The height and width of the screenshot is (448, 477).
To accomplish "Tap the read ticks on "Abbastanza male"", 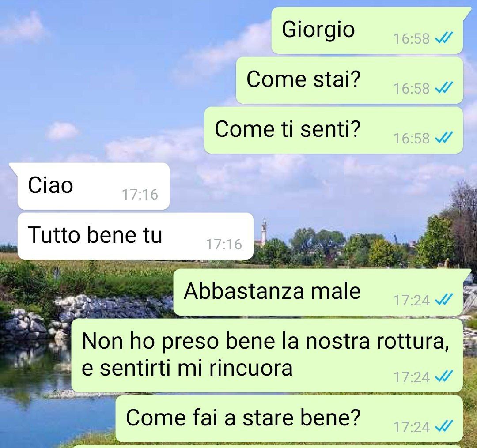I will 444,299.
